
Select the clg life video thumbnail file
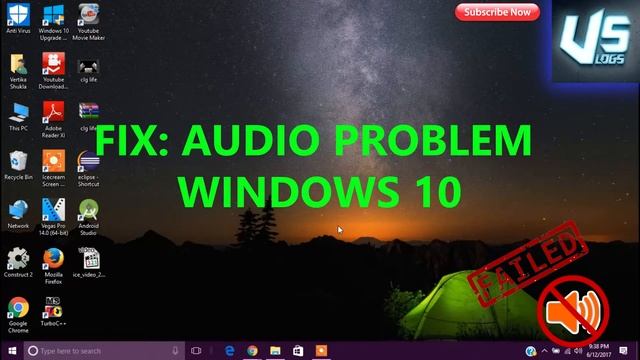point(89,71)
